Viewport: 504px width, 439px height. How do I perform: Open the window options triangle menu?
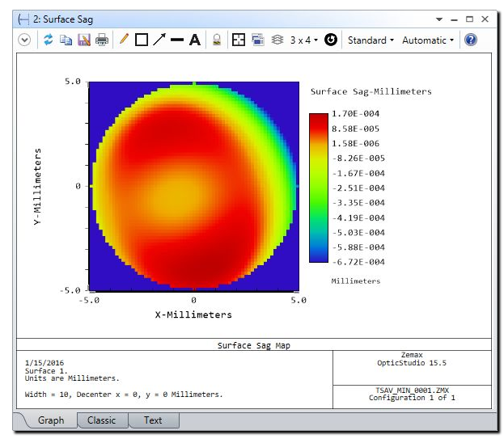click(x=439, y=19)
